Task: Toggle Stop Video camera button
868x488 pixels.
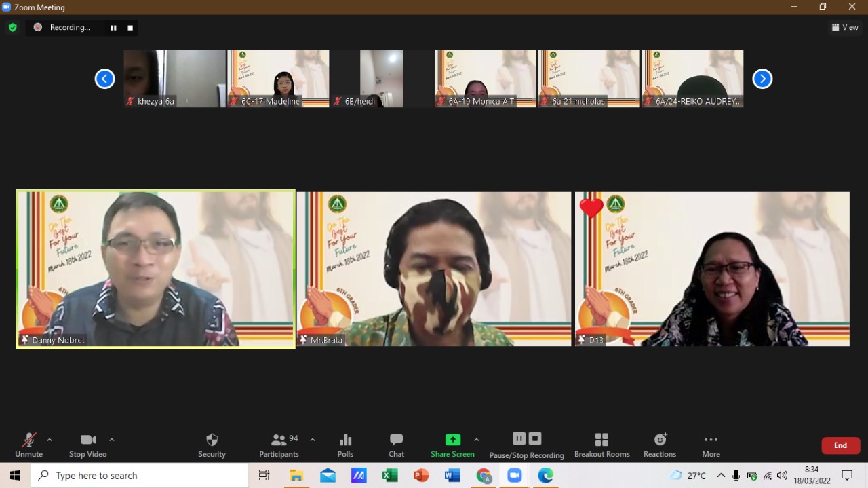Action: tap(87, 445)
